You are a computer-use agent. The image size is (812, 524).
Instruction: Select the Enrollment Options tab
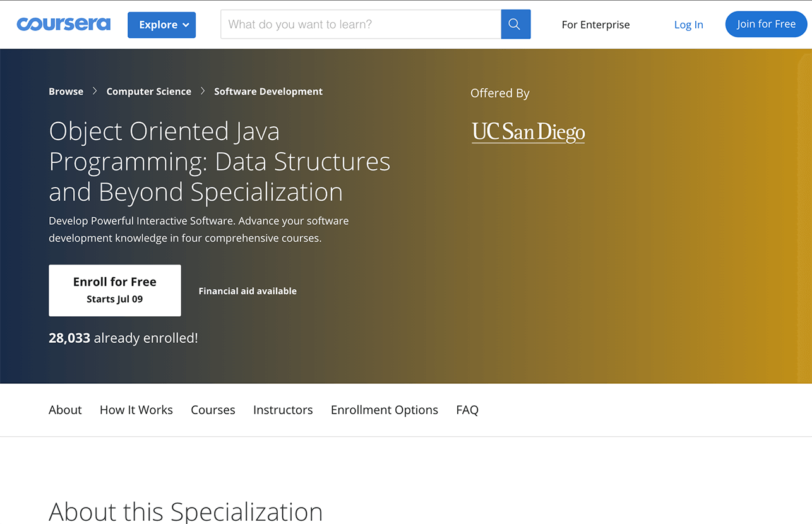[x=385, y=410]
